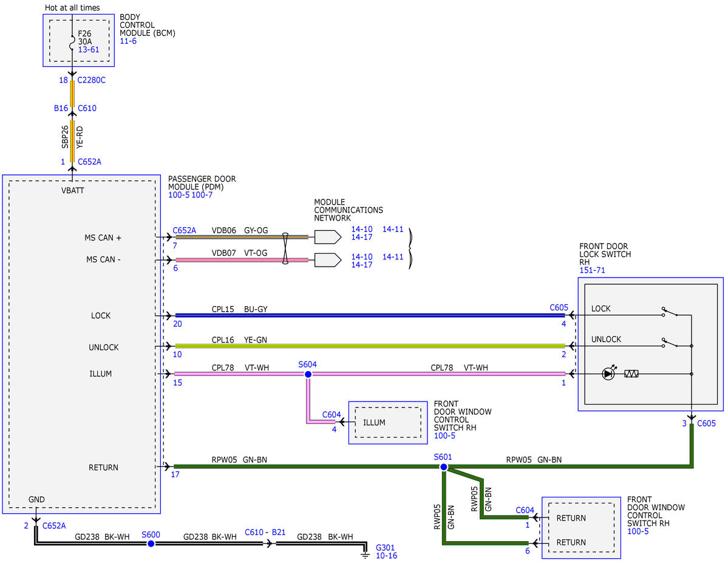Viewport: 728px width, 563px height.
Task: Click the illumination LED symbol in lock switch
Action: tap(608, 373)
